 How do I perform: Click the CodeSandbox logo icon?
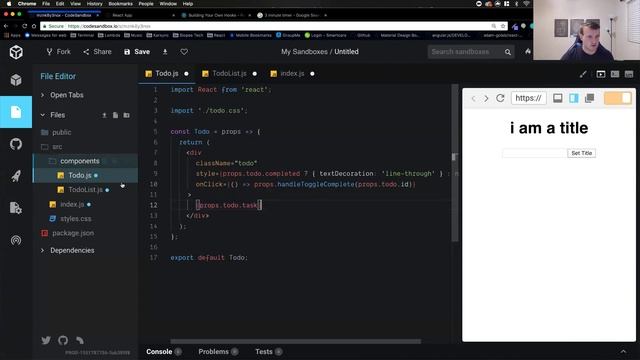click(x=16, y=52)
